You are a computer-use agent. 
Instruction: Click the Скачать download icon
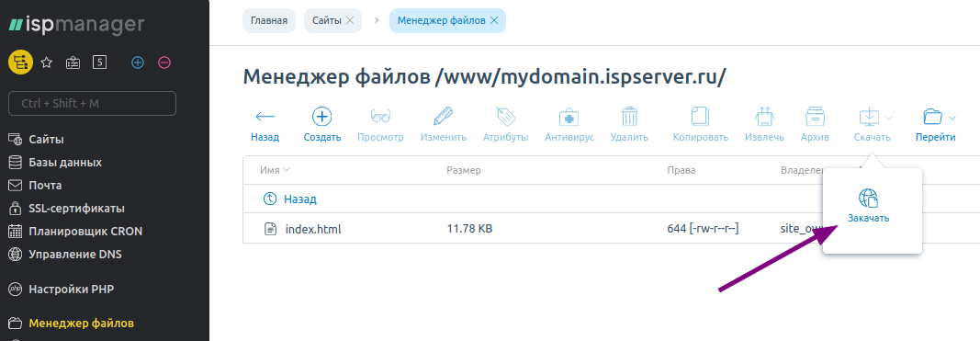coord(869,117)
